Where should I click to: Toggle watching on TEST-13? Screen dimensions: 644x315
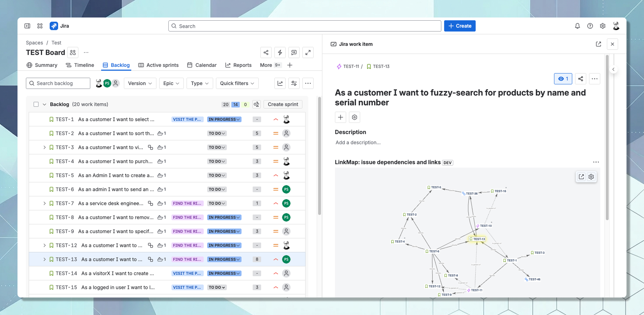point(563,79)
